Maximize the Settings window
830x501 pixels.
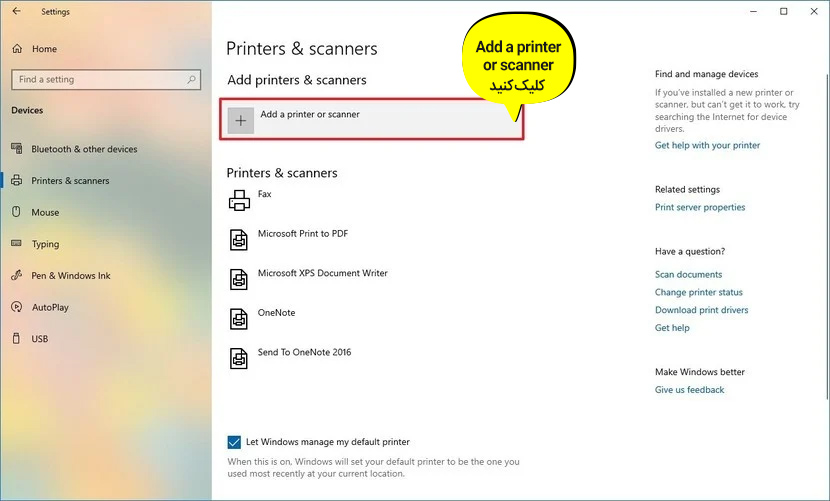point(783,11)
